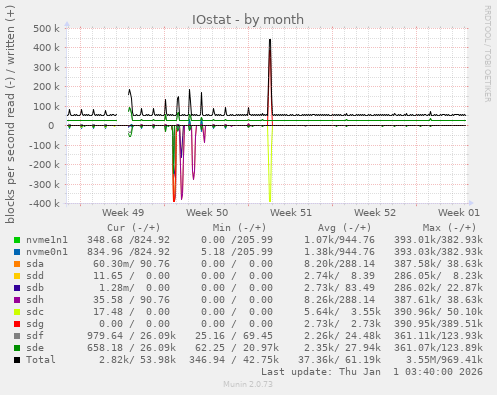Select the sdc legend label
Viewport: 497px width, 395px height.
tap(35, 312)
